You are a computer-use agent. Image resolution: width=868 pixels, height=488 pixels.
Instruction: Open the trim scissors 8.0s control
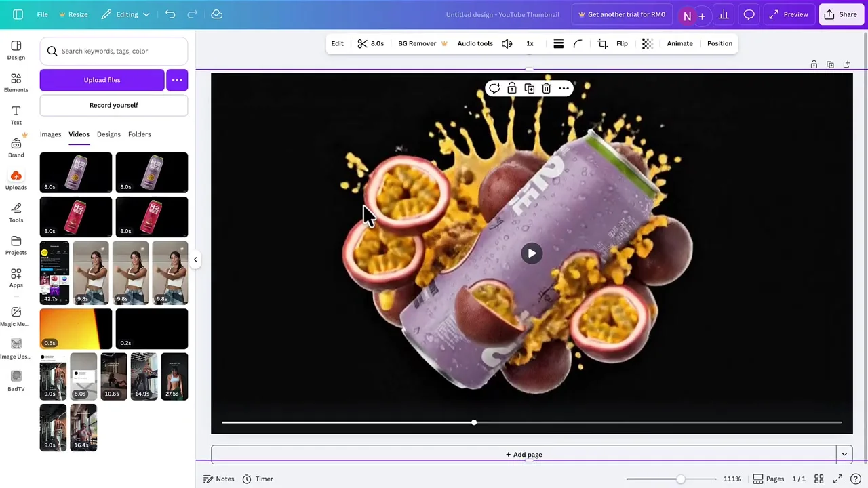[x=371, y=43]
